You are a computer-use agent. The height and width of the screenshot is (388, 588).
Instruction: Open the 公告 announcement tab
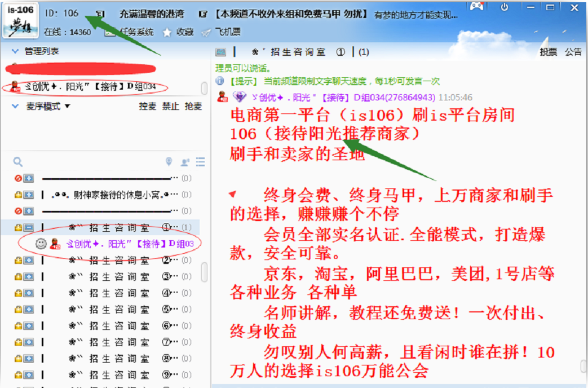573,52
